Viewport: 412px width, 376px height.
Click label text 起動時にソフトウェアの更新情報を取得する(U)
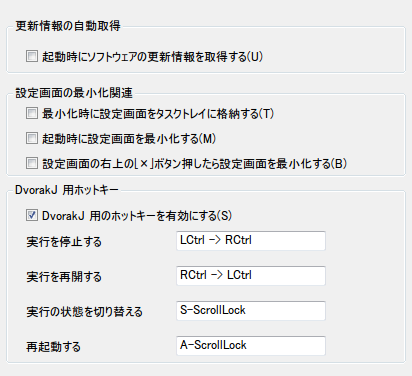[x=152, y=56]
